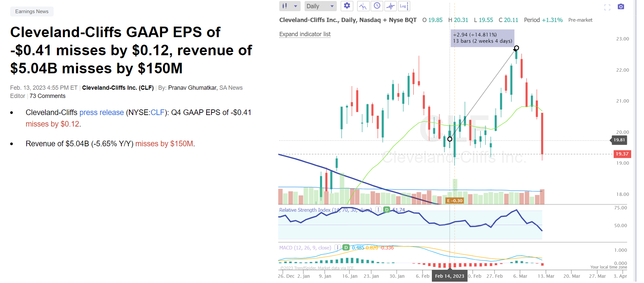Click the +2.94 (+14.811%) measurement tooltip
The height and width of the screenshot is (283, 644).
[x=482, y=38]
